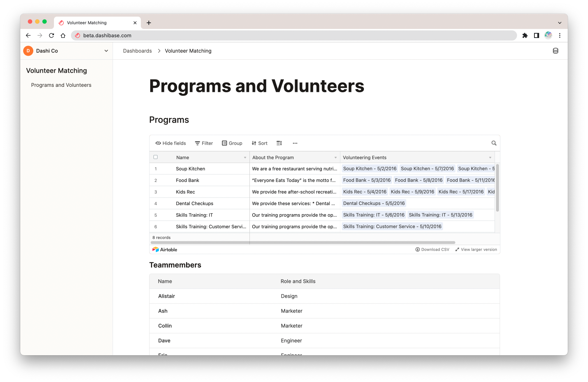Click the Volunteer Matching breadcrumb
This screenshot has height=382, width=588.
(x=188, y=51)
